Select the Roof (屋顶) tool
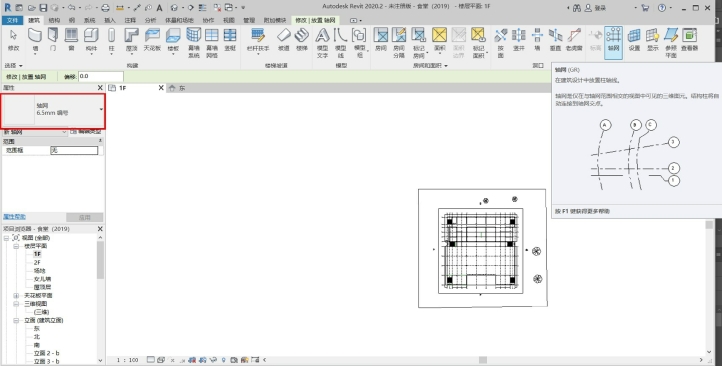This screenshot has height=366, width=722. (x=131, y=40)
